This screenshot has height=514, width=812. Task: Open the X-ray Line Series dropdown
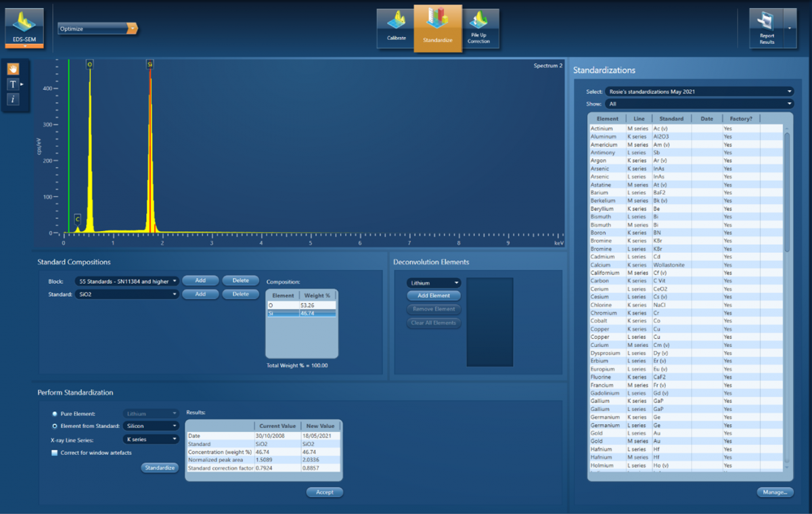(150, 439)
